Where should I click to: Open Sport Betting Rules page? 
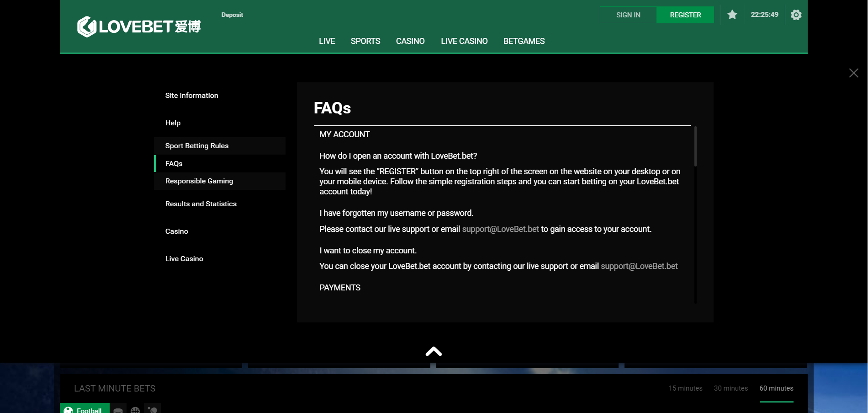[x=220, y=146]
